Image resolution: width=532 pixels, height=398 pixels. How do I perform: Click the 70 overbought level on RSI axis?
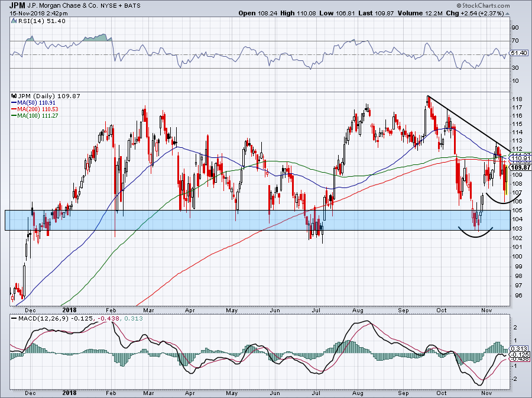pyautogui.click(x=515, y=41)
